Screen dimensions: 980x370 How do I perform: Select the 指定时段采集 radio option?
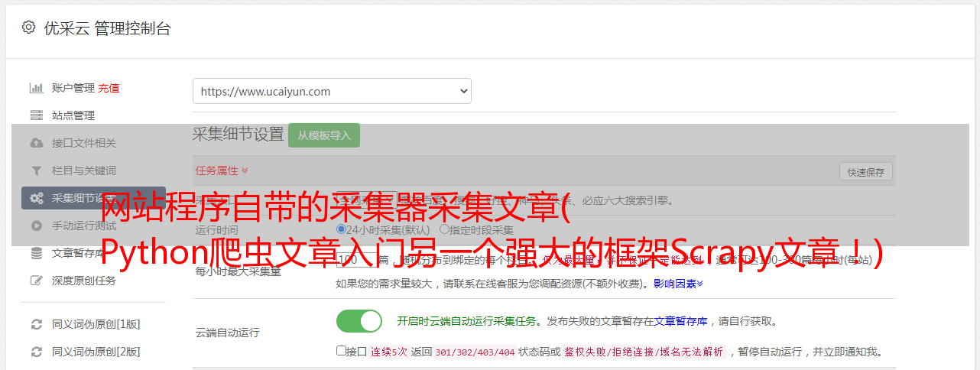coord(444,229)
